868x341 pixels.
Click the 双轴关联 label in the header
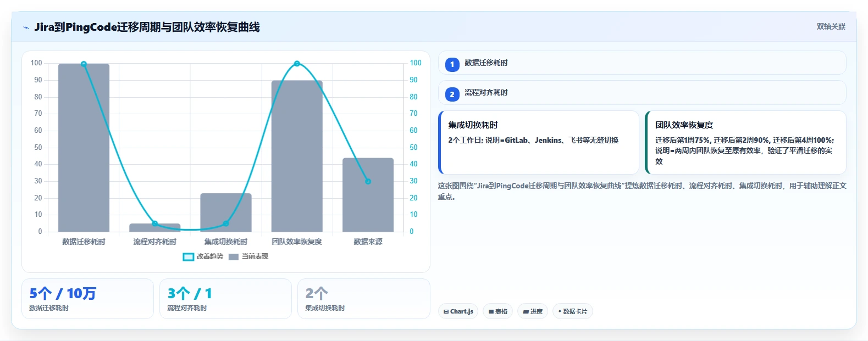tap(831, 26)
